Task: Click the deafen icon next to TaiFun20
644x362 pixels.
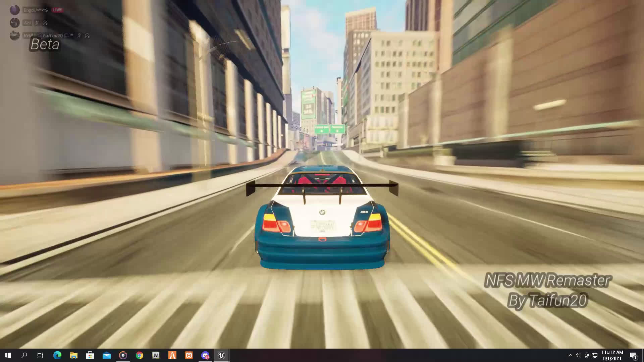Action: click(x=87, y=36)
